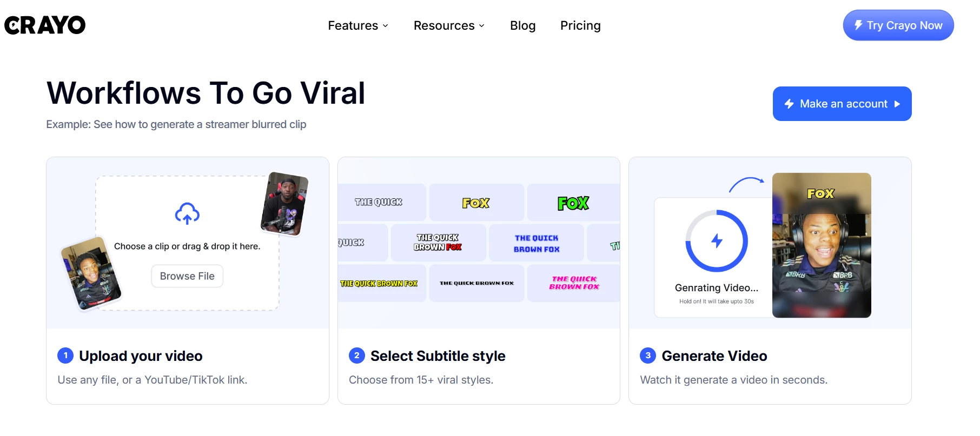Screen dimensions: 980x436
Task: Click the Try Crayo Now button
Action: click(898, 25)
